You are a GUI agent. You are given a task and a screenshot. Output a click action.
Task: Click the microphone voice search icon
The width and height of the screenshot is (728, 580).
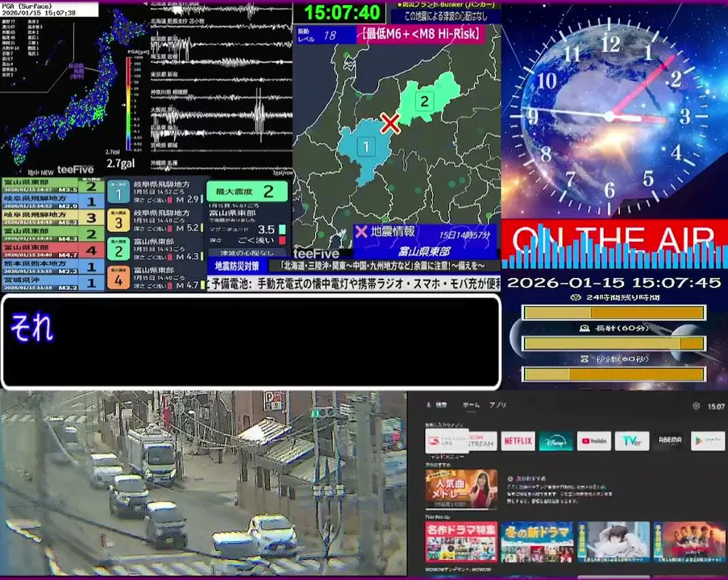tap(429, 405)
